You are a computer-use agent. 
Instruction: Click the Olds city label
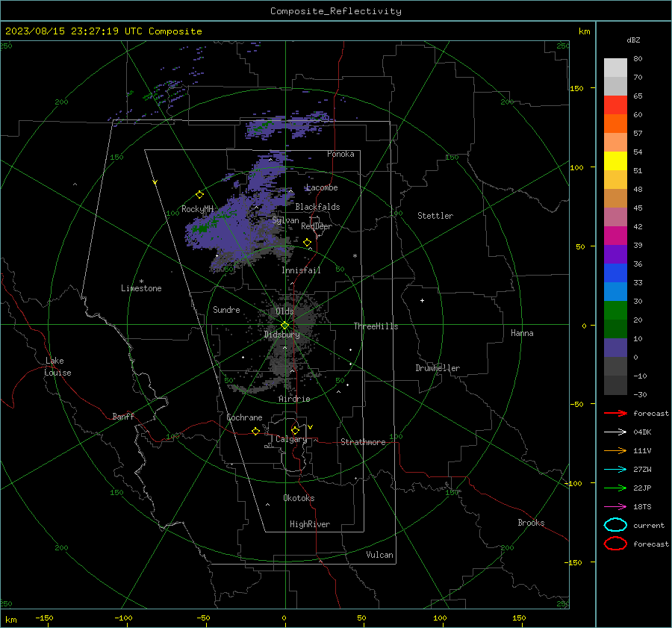click(284, 311)
